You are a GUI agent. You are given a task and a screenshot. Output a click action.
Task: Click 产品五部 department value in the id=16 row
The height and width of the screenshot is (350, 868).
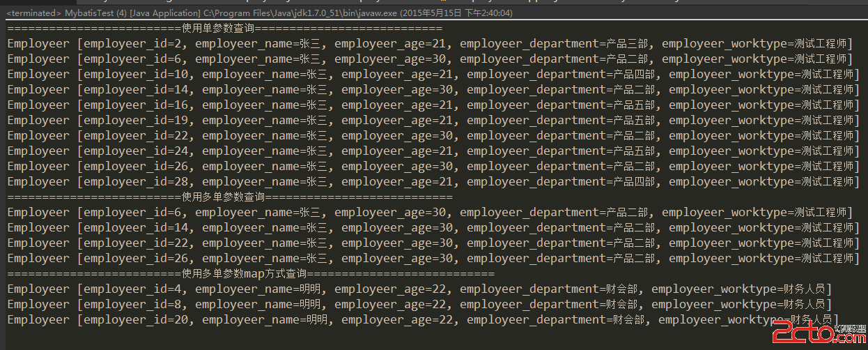634,105
